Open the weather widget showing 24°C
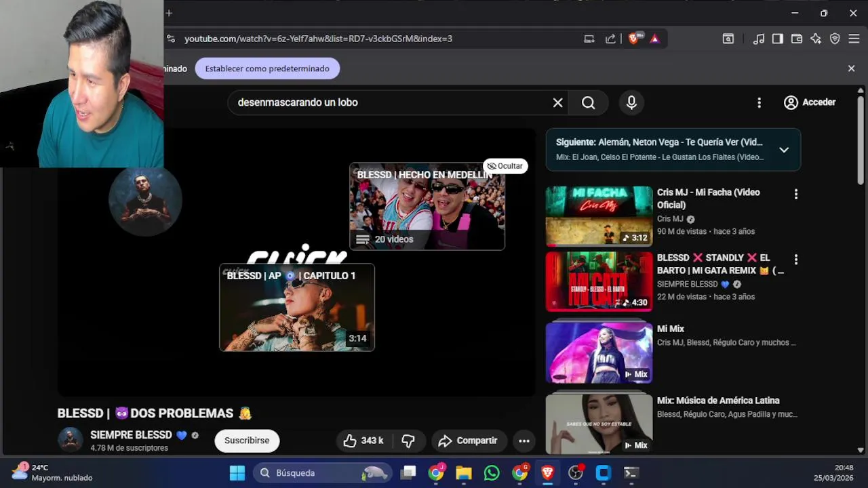Screen dimensions: 868x488 [53, 472]
